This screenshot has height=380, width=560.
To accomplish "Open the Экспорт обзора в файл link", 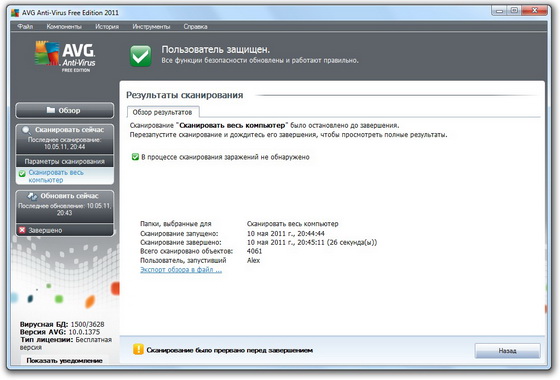I will pos(181,270).
